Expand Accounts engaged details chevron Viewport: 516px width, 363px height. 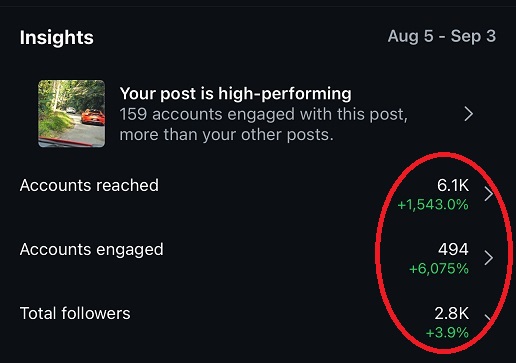coord(489,258)
